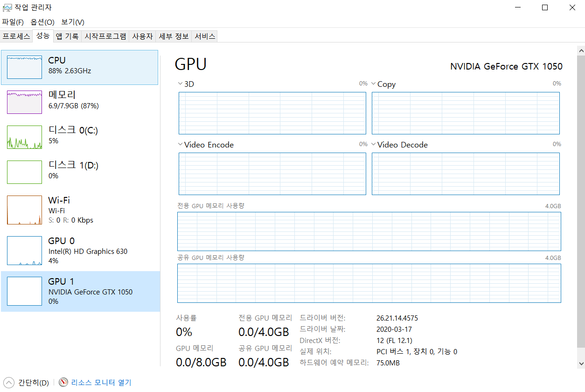585x392 pixels.
Task: Open the 파일(F) menu
Action: coord(13,22)
